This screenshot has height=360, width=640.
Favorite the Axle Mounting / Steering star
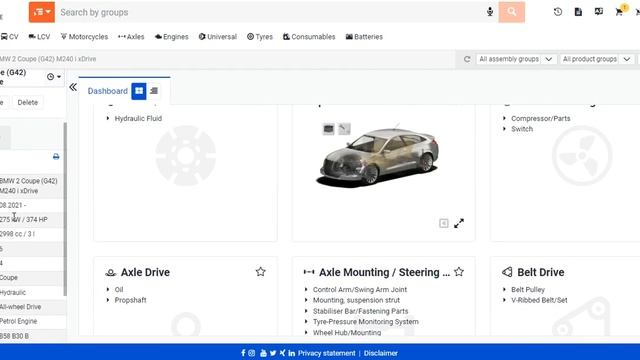(x=459, y=272)
